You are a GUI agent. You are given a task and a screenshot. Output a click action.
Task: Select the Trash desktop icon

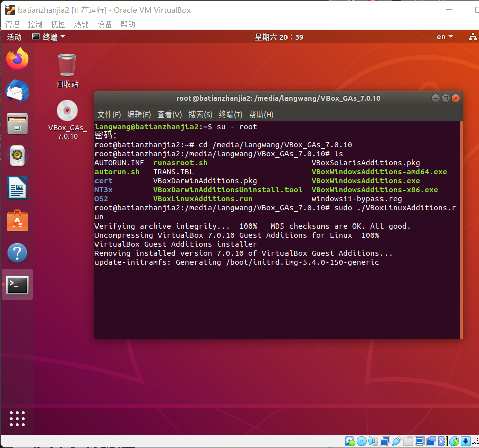pyautogui.click(x=67, y=71)
